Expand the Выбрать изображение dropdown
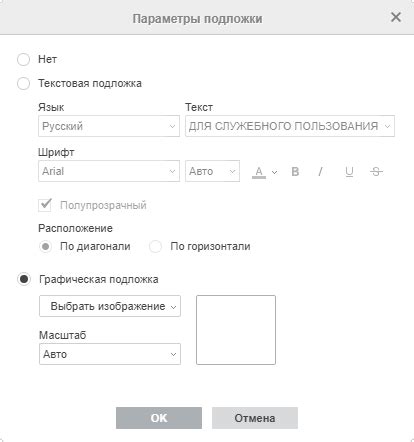The width and height of the screenshot is (414, 442). tap(110, 306)
